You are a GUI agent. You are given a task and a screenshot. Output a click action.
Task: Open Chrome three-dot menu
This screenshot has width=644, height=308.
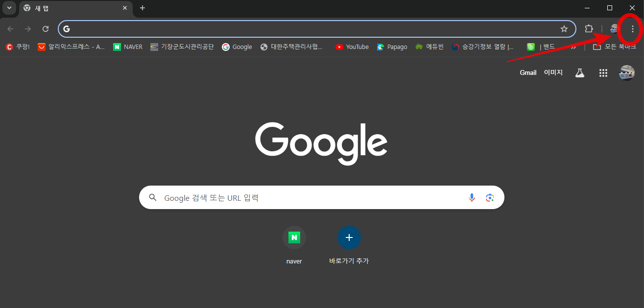[632, 29]
